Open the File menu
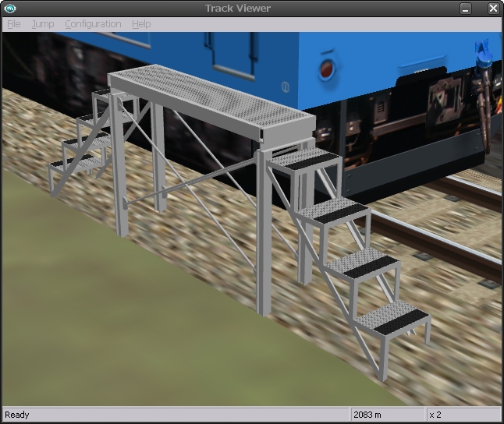This screenshot has height=424, width=504. click(x=14, y=24)
